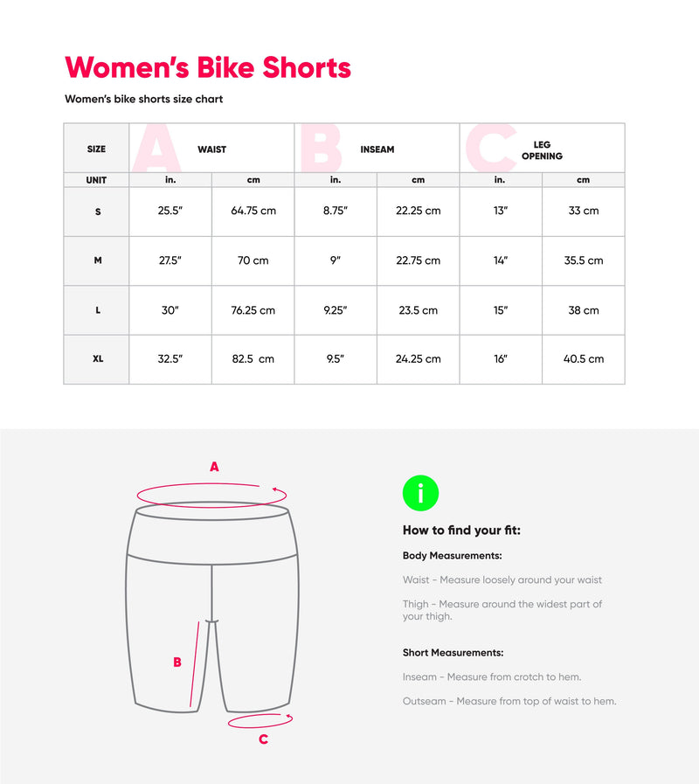The height and width of the screenshot is (784, 699).
Task: Click the pink C leg opening label
Action: pyautogui.click(x=264, y=739)
